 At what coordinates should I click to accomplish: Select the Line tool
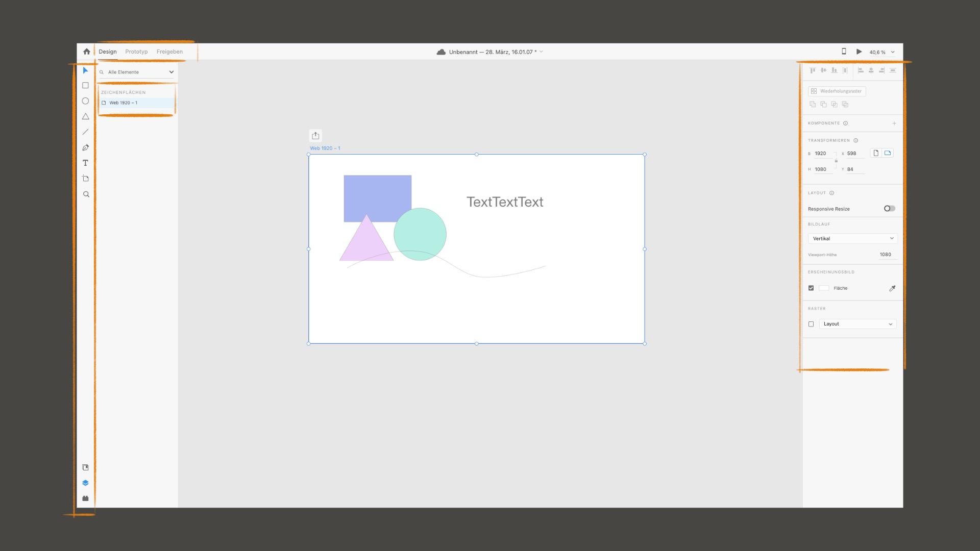[85, 132]
